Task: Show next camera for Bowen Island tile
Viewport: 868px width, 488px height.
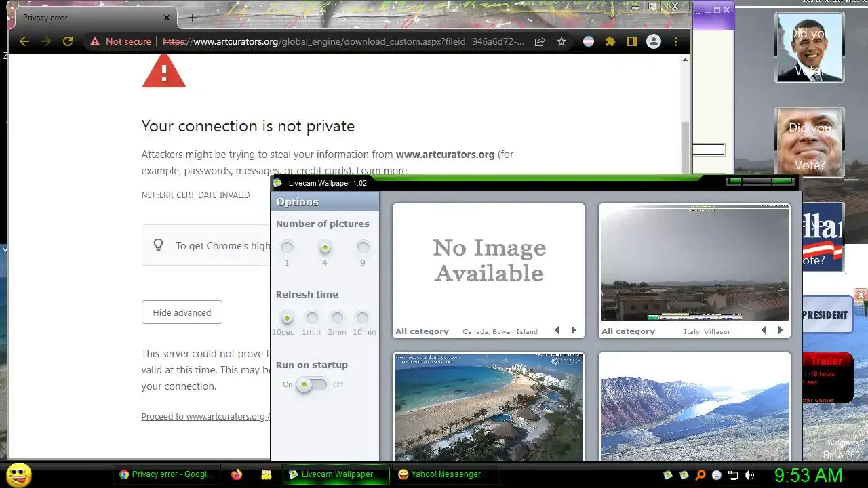Action: (574, 331)
